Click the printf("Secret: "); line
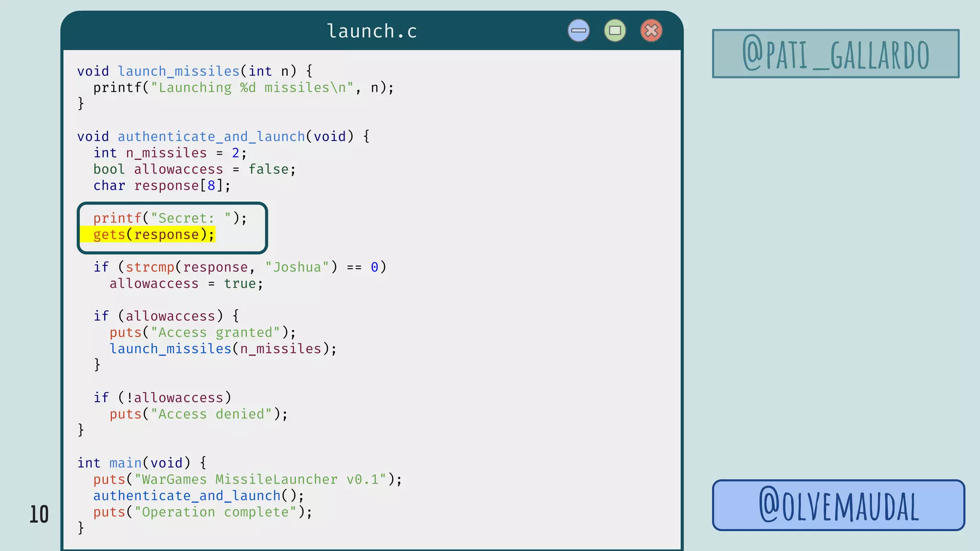The image size is (980, 551). (x=170, y=218)
